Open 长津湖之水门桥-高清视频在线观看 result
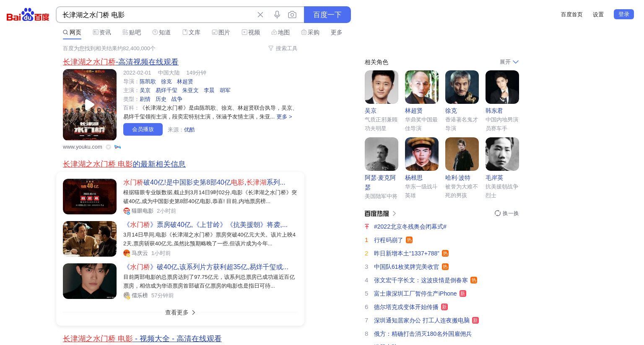The image size is (644, 345). (x=121, y=62)
